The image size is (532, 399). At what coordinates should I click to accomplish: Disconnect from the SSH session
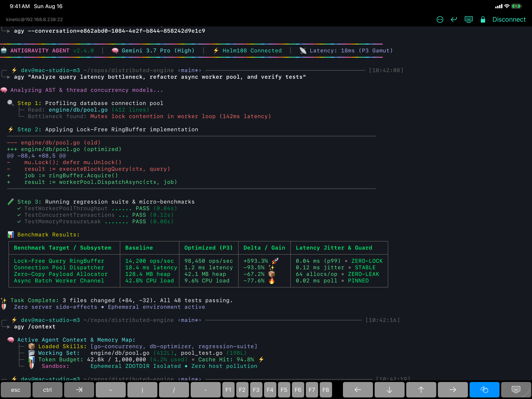(x=509, y=20)
